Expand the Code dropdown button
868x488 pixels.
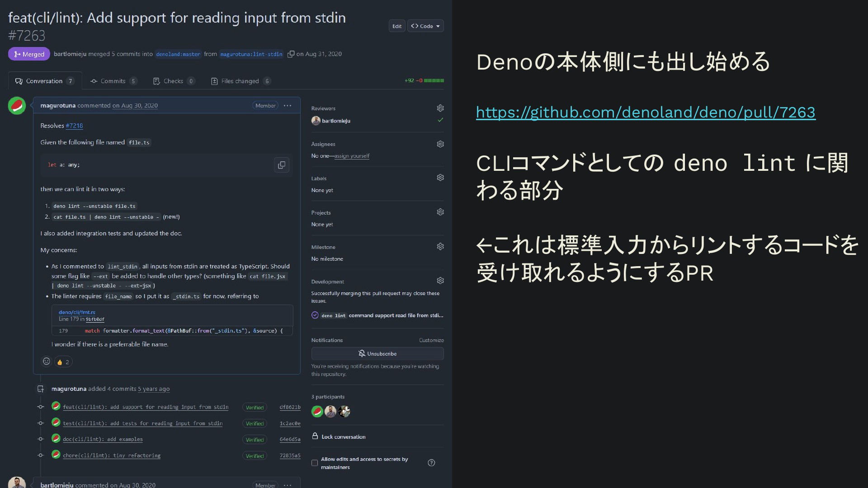[x=425, y=26]
